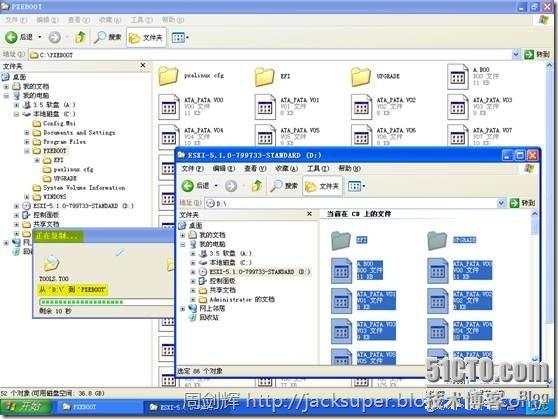Select highlighted A.B00 file in ESXI window

(357, 270)
